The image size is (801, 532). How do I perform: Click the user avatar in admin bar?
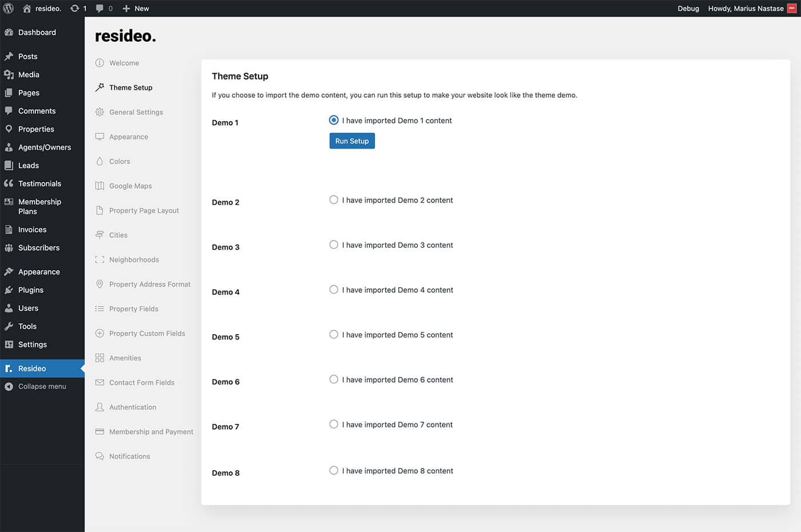[x=792, y=9]
